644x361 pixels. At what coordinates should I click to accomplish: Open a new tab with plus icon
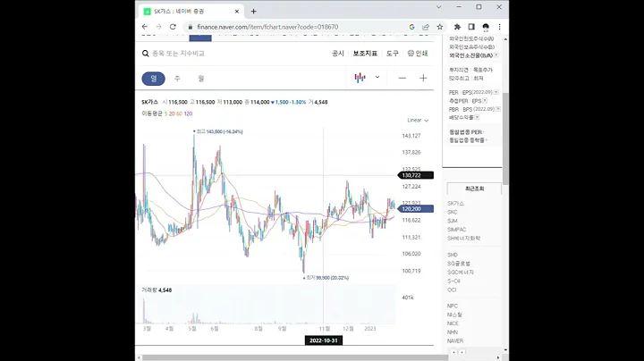253,12
